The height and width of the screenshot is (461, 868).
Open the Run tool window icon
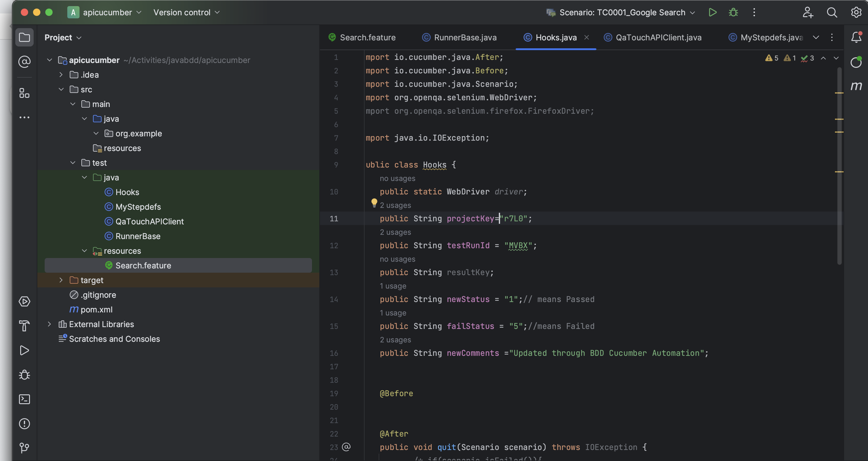point(24,351)
